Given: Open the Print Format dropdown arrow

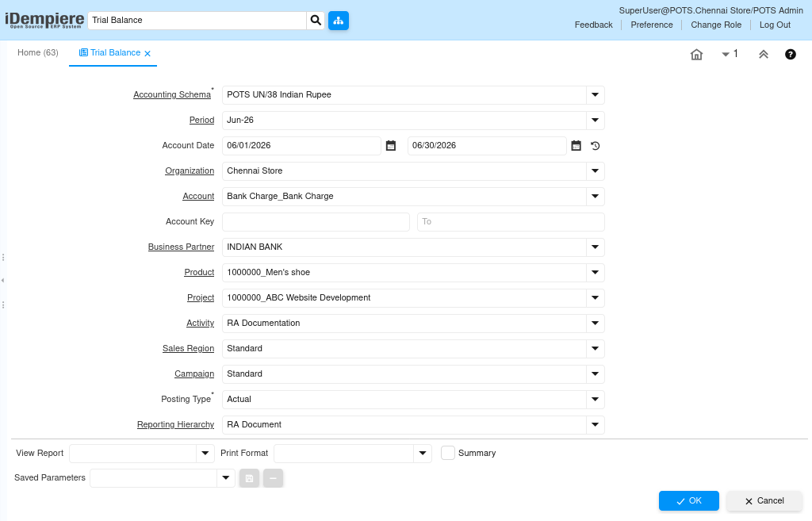Looking at the screenshot, I should (x=423, y=453).
